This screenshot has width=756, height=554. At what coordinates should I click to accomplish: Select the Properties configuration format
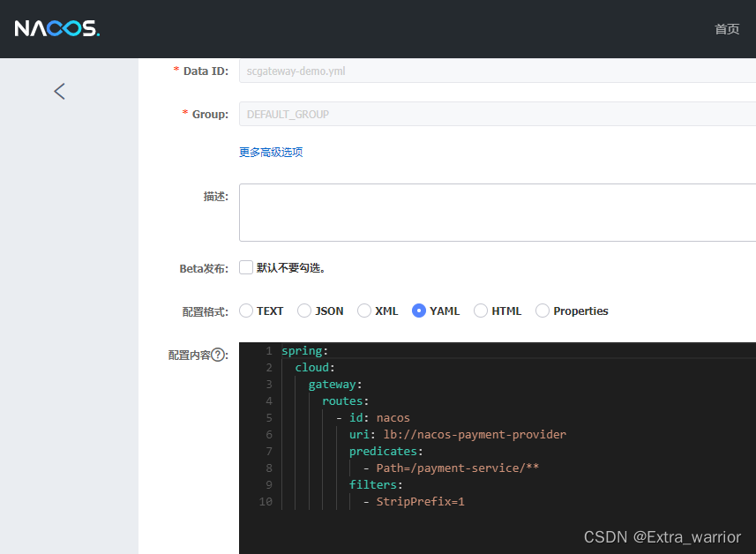[543, 311]
